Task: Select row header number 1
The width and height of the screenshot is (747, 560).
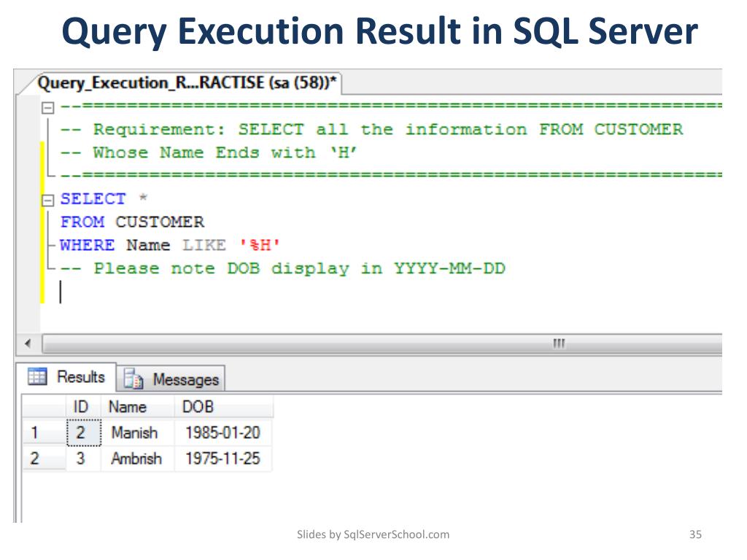Action: [x=44, y=432]
